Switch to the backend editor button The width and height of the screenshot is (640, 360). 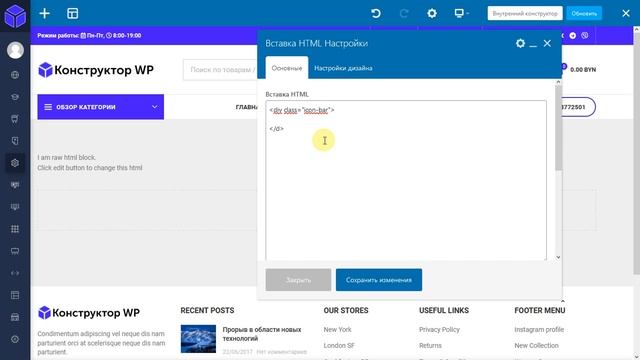pyautogui.click(x=525, y=13)
